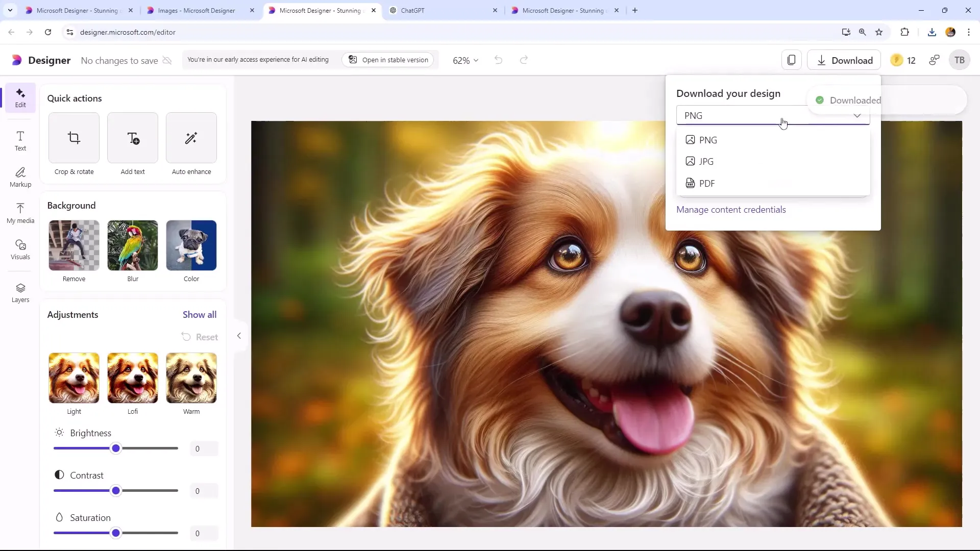
Task: Go back in browser history
Action: click(x=11, y=32)
